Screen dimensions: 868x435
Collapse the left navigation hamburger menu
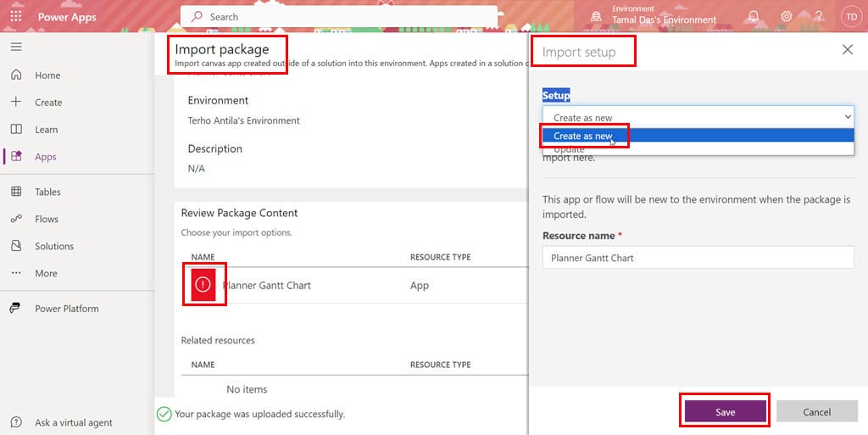16,47
